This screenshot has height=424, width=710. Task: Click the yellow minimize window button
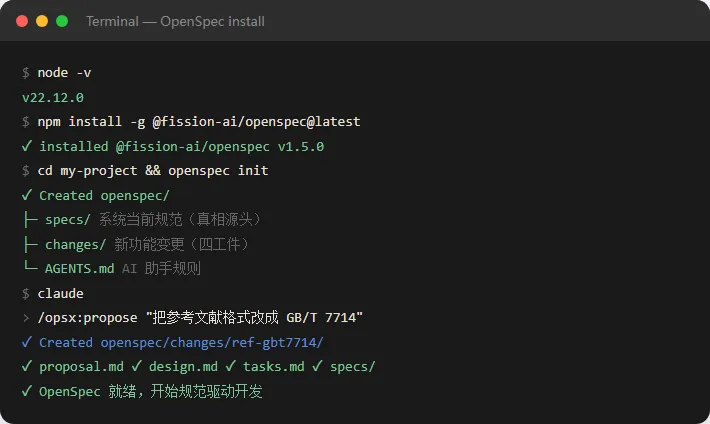click(42, 21)
